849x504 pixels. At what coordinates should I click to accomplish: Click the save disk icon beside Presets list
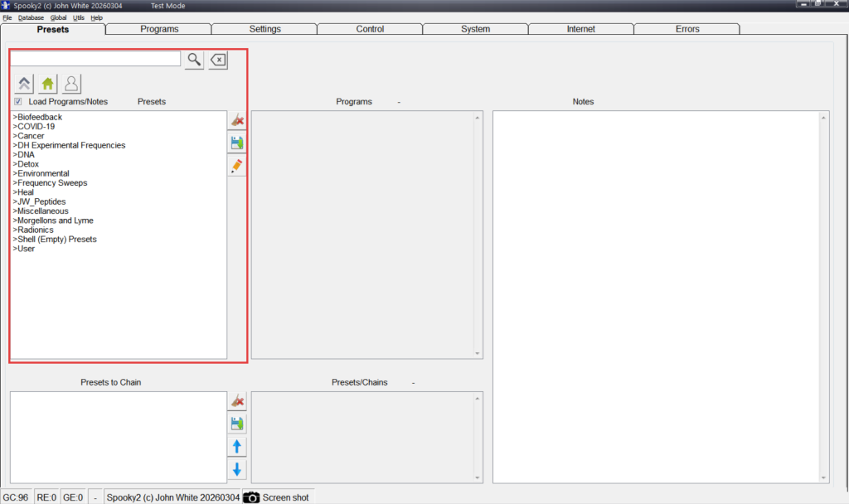[237, 143]
